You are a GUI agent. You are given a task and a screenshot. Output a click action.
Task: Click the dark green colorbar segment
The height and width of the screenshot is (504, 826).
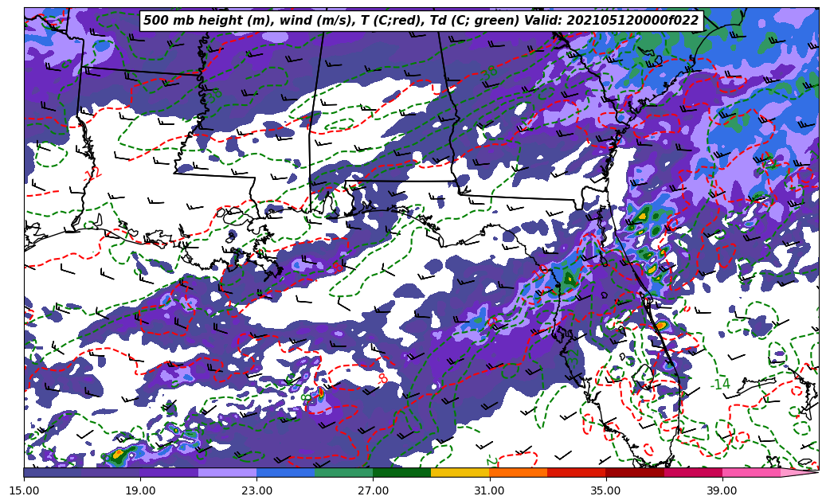pyautogui.click(x=401, y=473)
